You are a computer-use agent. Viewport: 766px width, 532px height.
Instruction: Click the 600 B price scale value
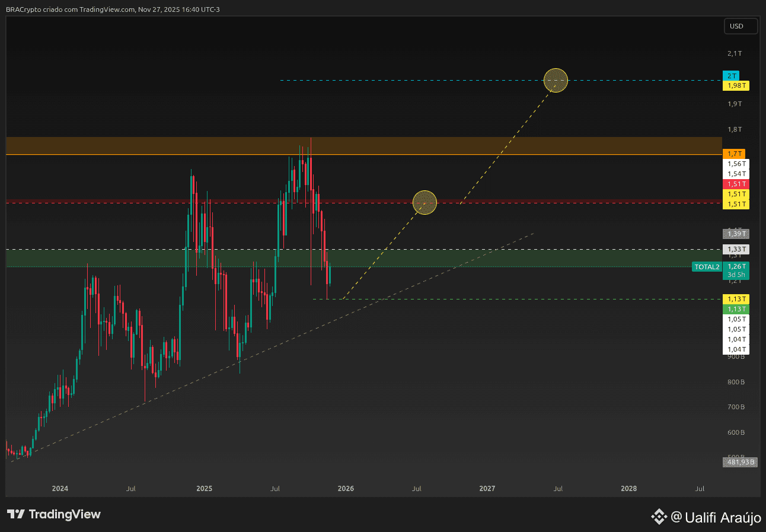coord(735,432)
